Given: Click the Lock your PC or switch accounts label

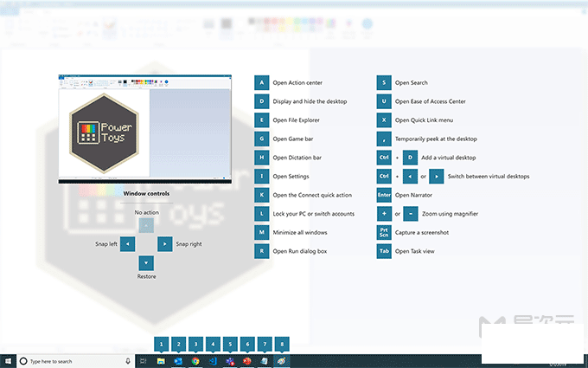Looking at the screenshot, I should (x=314, y=214).
